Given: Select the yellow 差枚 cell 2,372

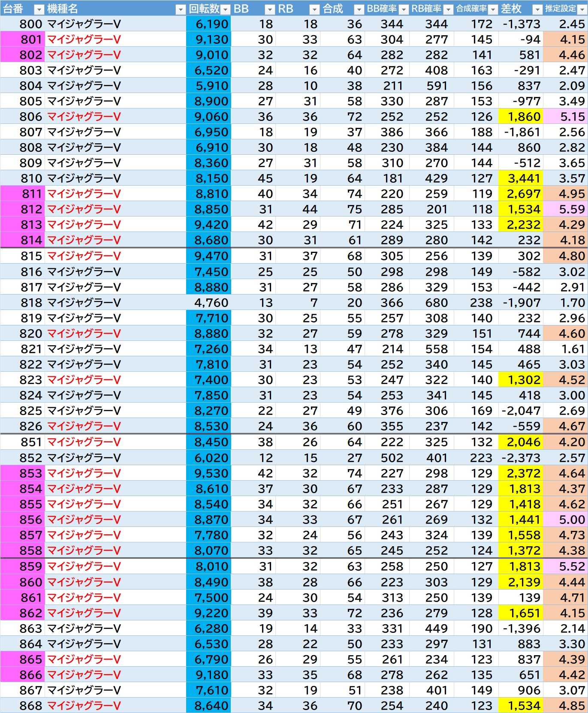Looking at the screenshot, I should pos(521,473).
